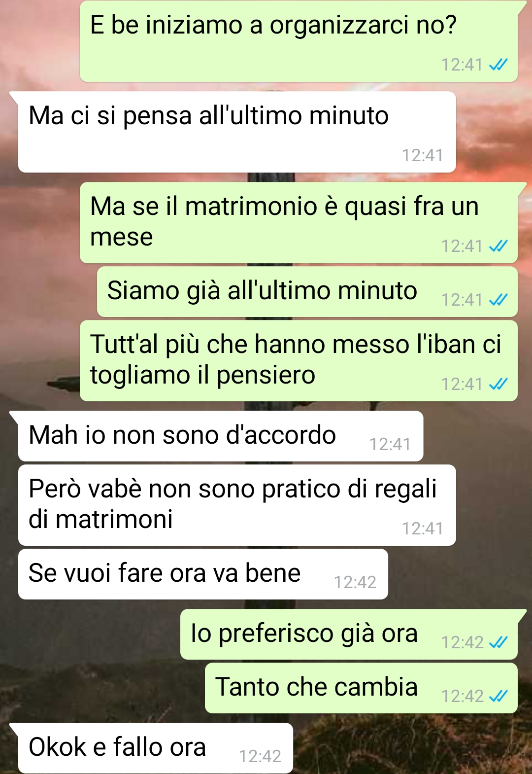Tap double ticks beside 'Siamo già all'ultimo minuto'
Image resolution: width=532 pixels, height=774 pixels.
(x=498, y=299)
